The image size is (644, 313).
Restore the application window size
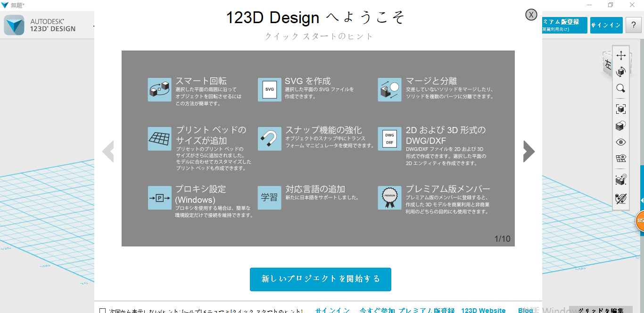click(x=611, y=5)
